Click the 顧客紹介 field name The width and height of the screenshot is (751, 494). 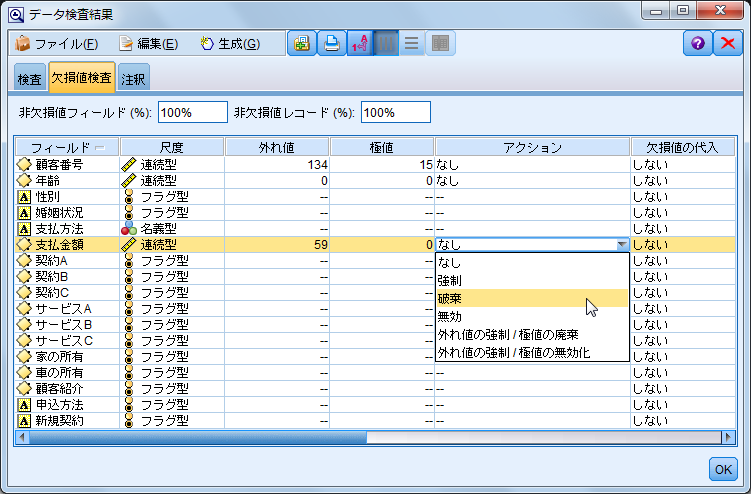tap(59, 389)
